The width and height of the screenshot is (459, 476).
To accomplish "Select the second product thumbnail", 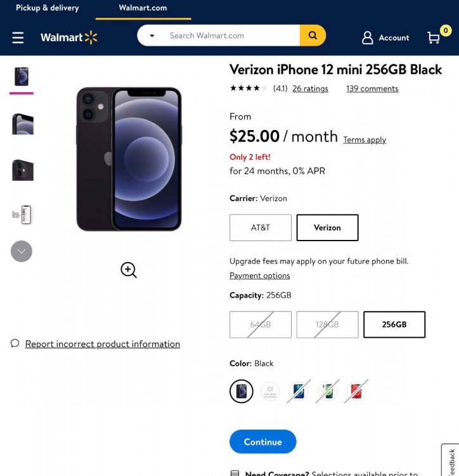I will pos(22,124).
